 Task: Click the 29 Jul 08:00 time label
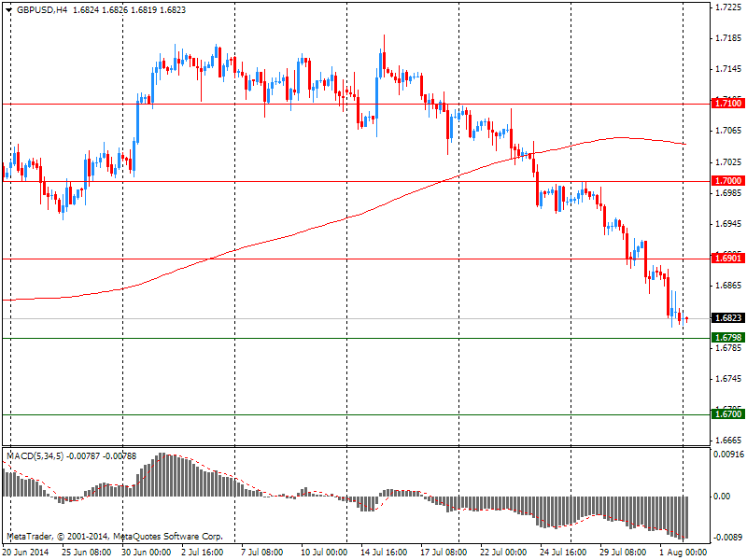623,553
